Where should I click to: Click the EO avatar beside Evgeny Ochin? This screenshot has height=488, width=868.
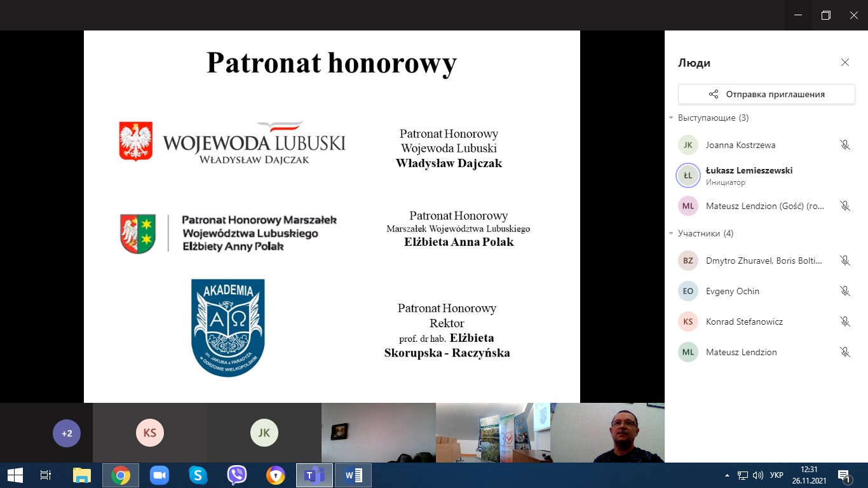coord(688,291)
